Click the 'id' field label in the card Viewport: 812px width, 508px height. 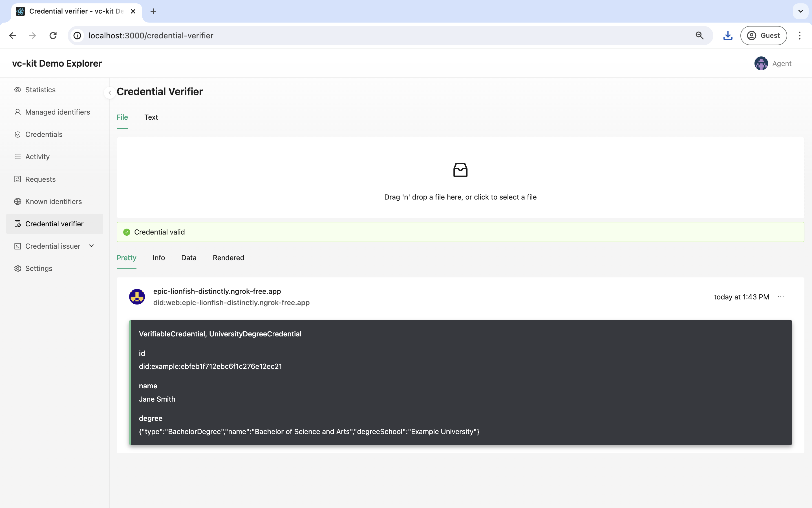click(142, 353)
